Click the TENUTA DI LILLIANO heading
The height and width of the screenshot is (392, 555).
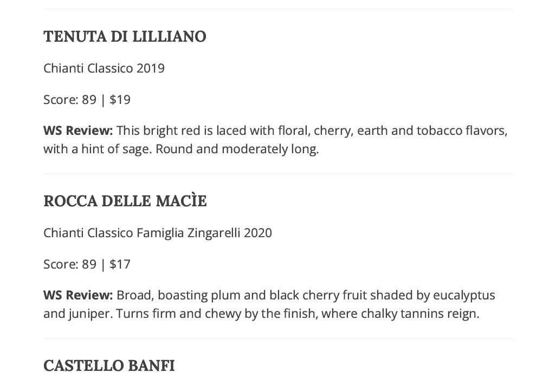point(125,36)
